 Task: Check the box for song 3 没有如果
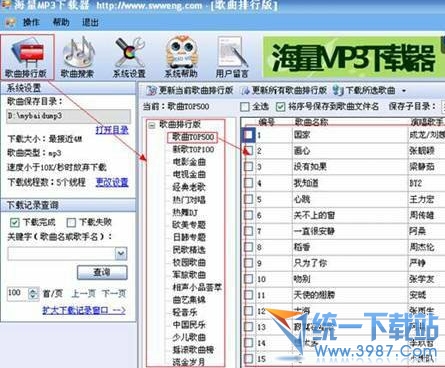pyautogui.click(x=249, y=166)
